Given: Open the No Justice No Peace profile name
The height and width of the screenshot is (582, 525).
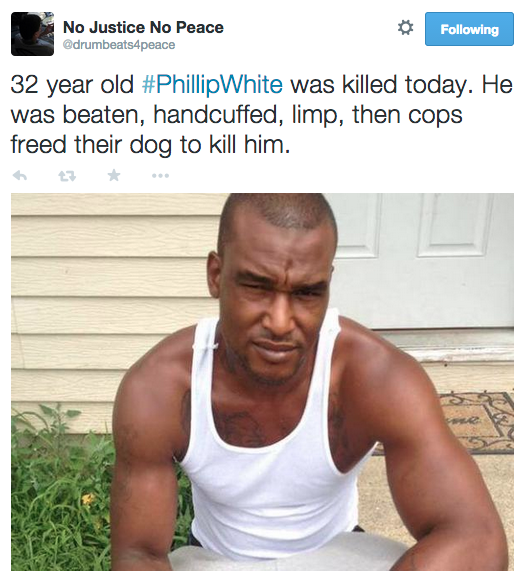Looking at the screenshot, I should pyautogui.click(x=143, y=27).
